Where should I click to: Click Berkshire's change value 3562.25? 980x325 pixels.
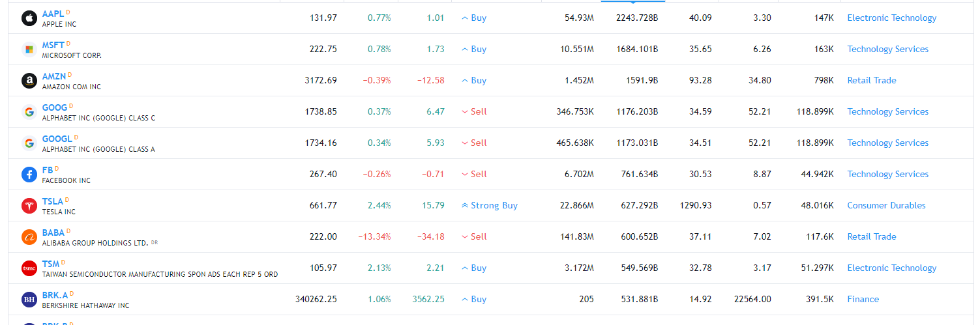pos(428,300)
